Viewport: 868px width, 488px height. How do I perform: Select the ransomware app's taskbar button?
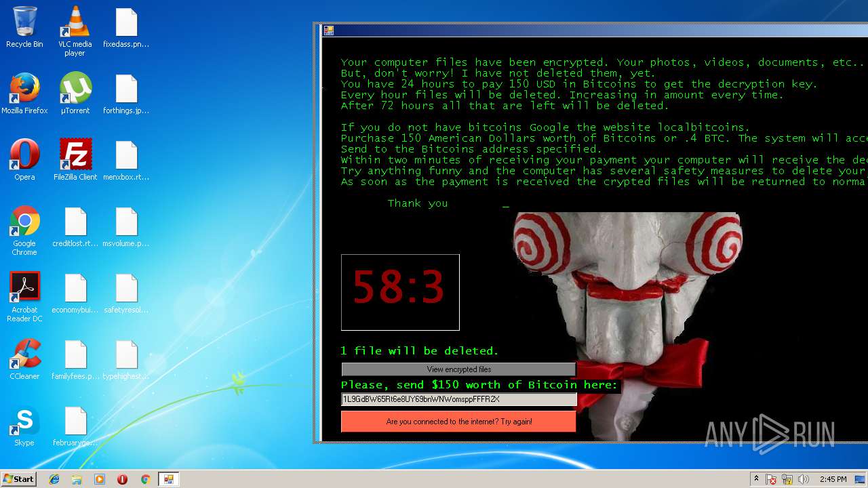coord(168,479)
